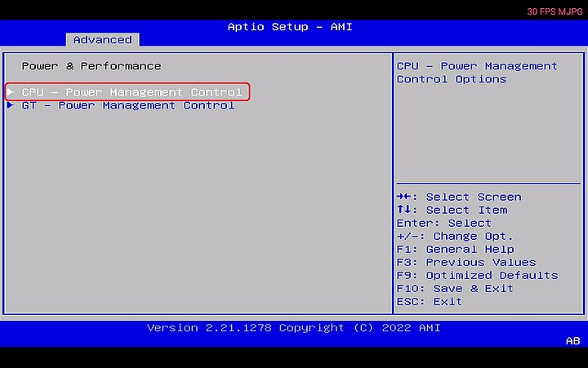588x368 pixels.
Task: Open the Advanced tab
Action: [102, 40]
